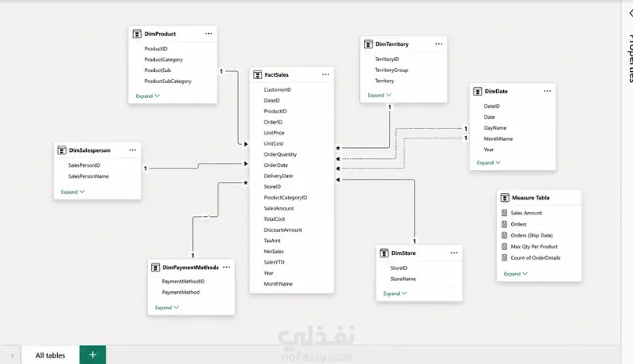
Task: Click the layout tabs left scroll arrow
Action: pos(13,355)
